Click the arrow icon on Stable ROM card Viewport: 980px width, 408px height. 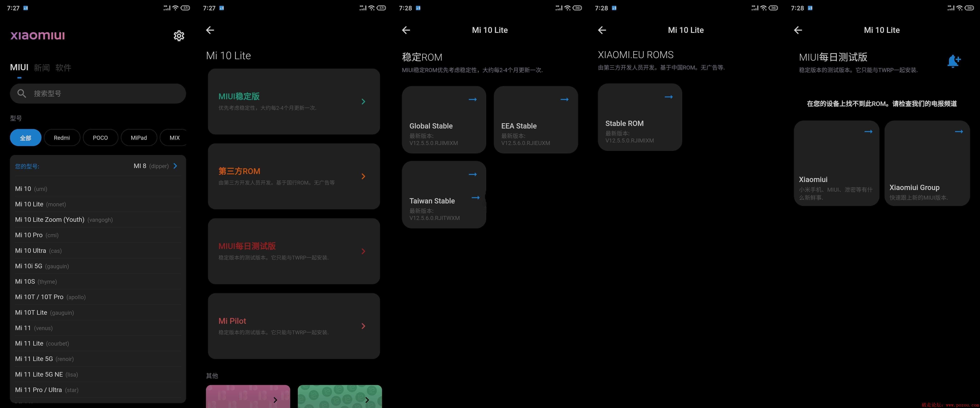click(x=669, y=97)
